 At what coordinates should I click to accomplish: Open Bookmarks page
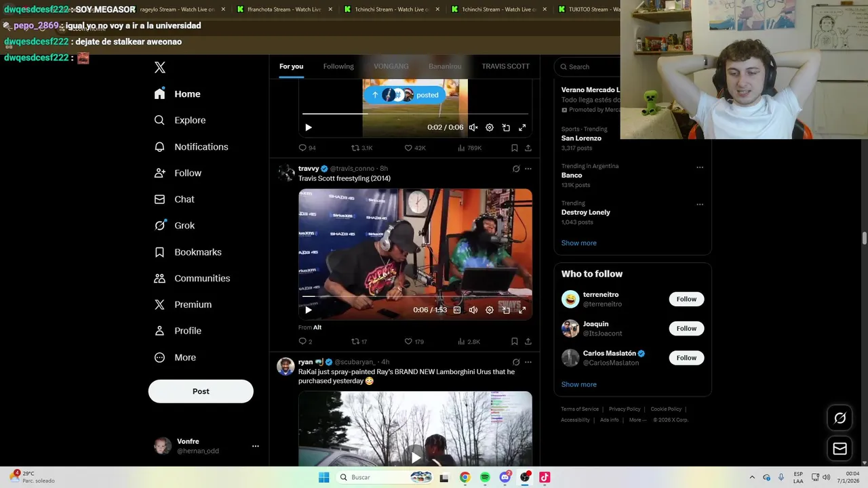pos(189,252)
